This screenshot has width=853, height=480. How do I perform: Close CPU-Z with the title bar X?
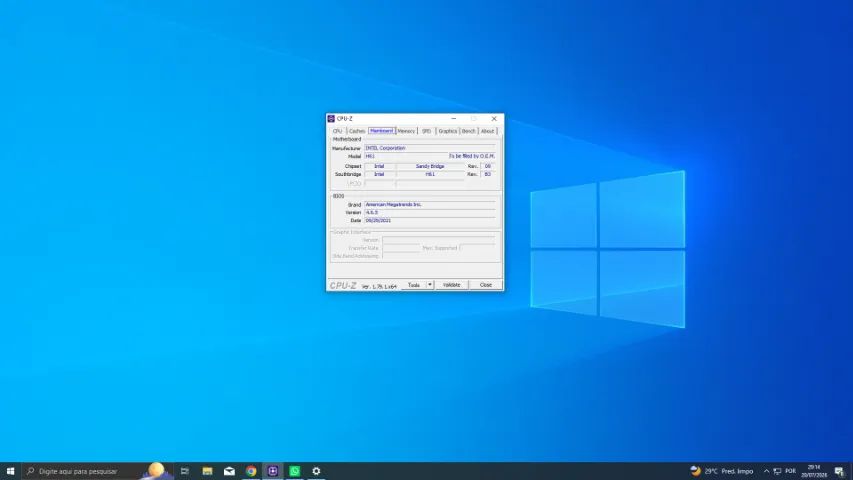(494, 119)
